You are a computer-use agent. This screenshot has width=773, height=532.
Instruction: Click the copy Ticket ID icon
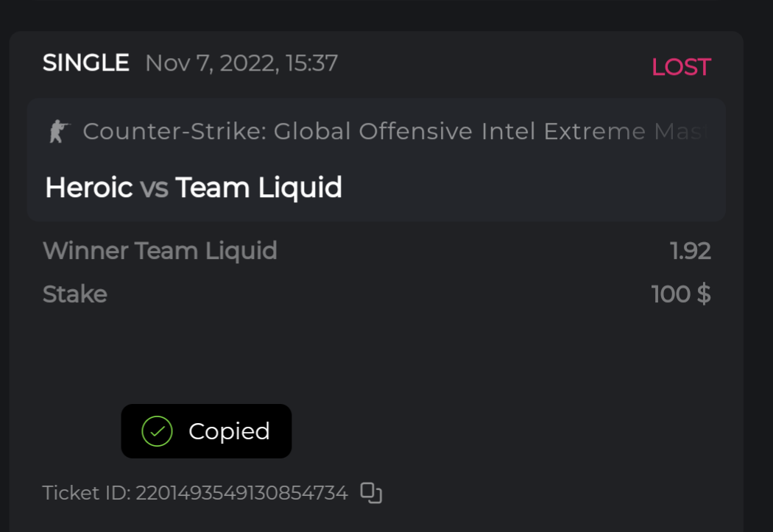tap(371, 493)
